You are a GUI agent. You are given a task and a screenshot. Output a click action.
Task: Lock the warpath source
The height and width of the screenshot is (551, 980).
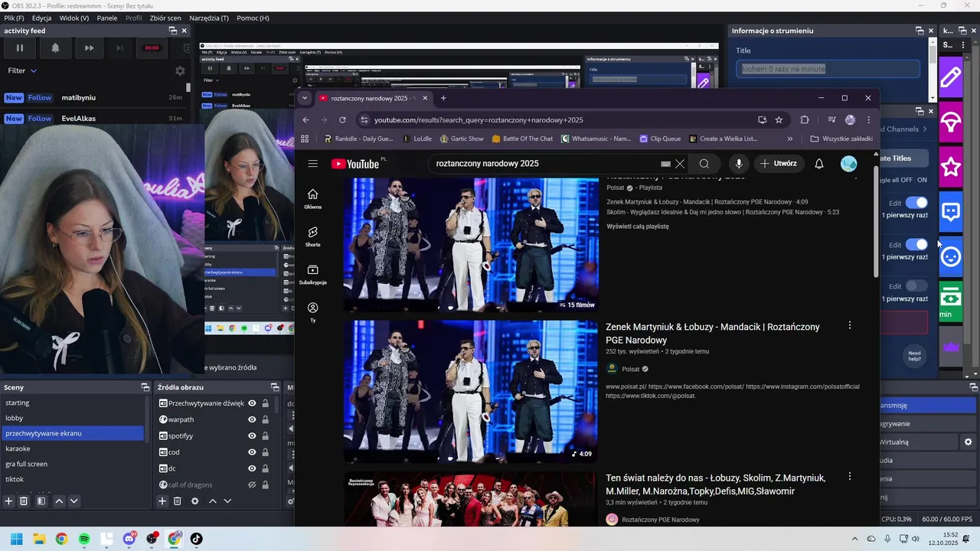point(265,419)
